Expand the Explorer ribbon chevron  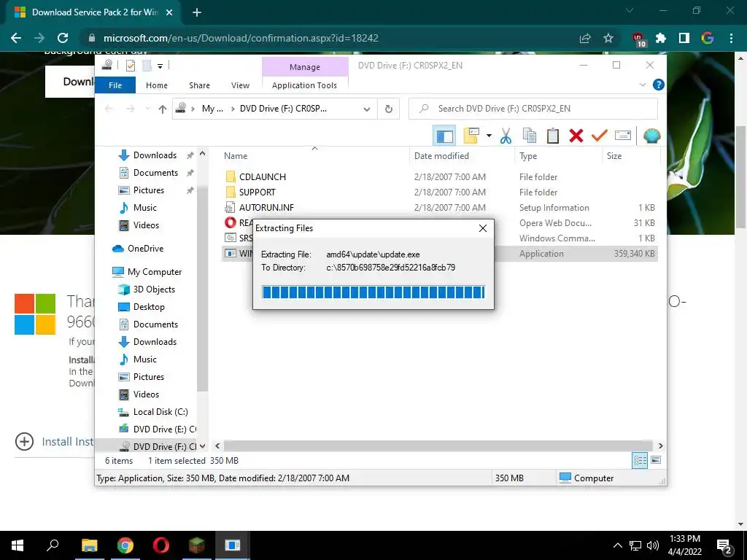pos(642,85)
